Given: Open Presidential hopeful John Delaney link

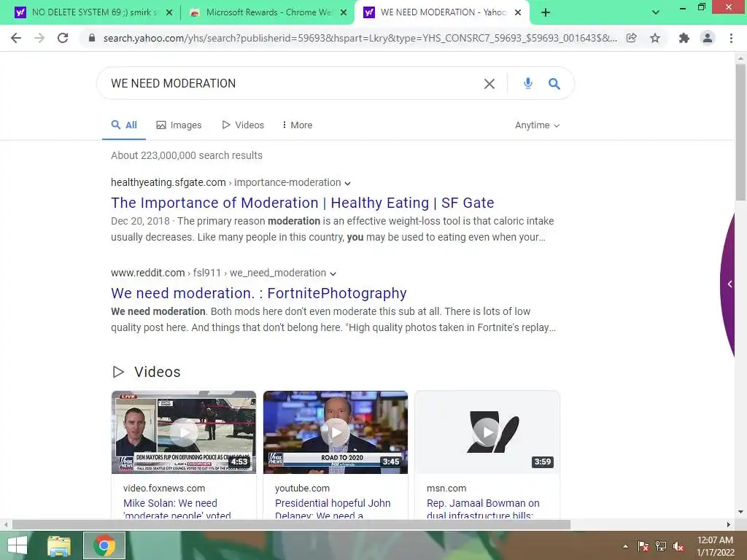Looking at the screenshot, I should 333,509.
